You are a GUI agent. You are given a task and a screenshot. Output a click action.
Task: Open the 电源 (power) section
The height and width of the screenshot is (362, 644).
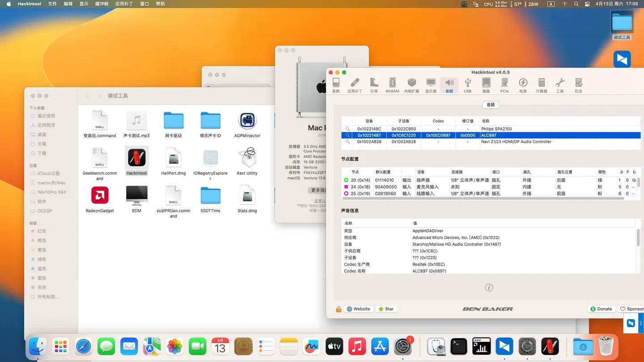(523, 85)
